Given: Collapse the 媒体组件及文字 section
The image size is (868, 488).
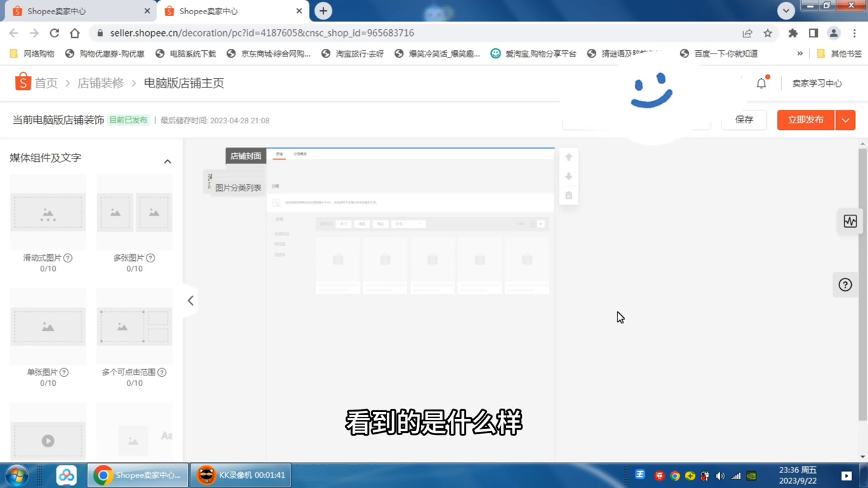Looking at the screenshot, I should pos(167,161).
